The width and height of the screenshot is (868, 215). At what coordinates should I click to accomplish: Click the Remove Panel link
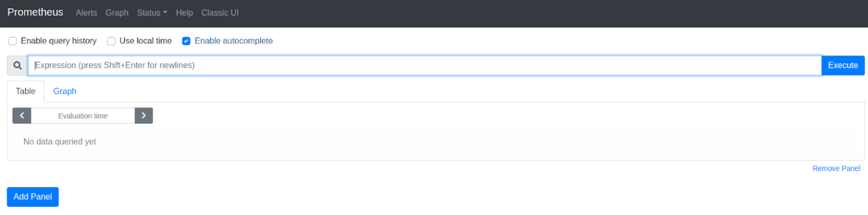(836, 168)
